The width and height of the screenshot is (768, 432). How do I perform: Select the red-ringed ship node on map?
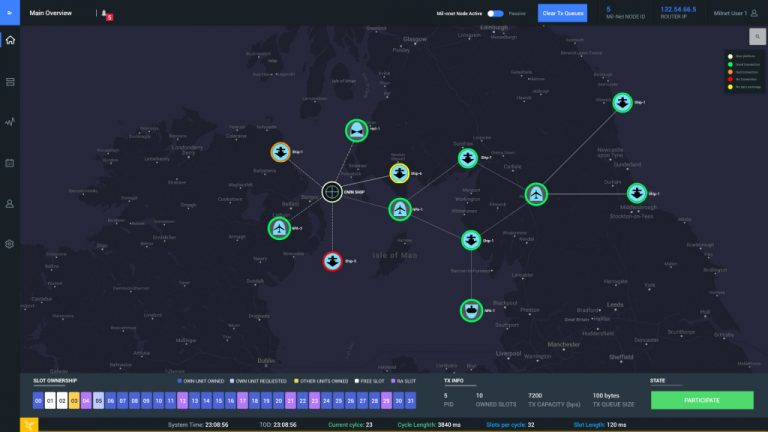coord(333,262)
